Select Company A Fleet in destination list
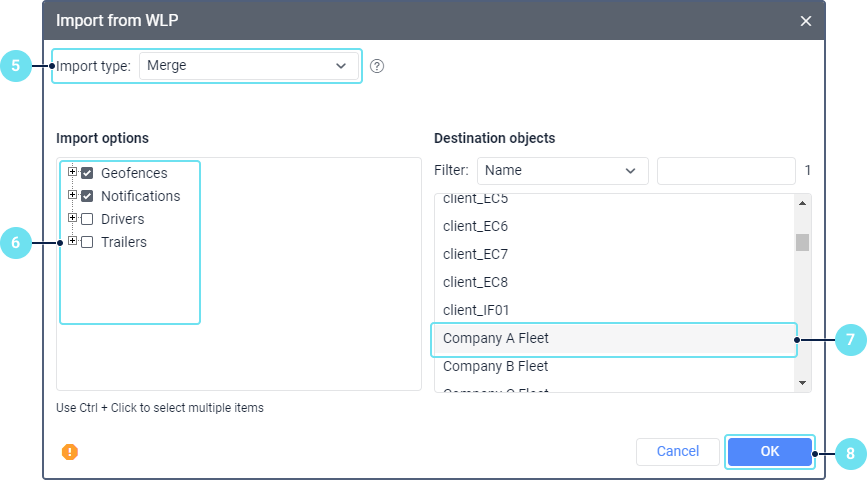The image size is (867, 480). point(613,339)
